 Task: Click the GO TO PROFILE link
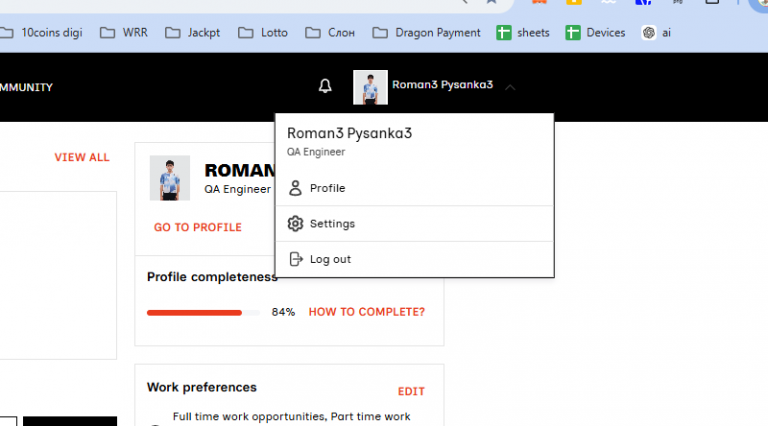point(198,227)
